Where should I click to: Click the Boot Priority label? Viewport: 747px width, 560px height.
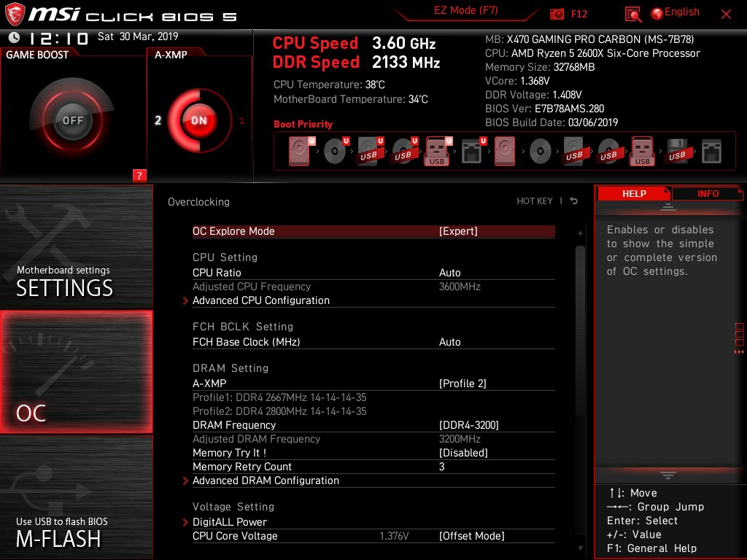pos(303,124)
